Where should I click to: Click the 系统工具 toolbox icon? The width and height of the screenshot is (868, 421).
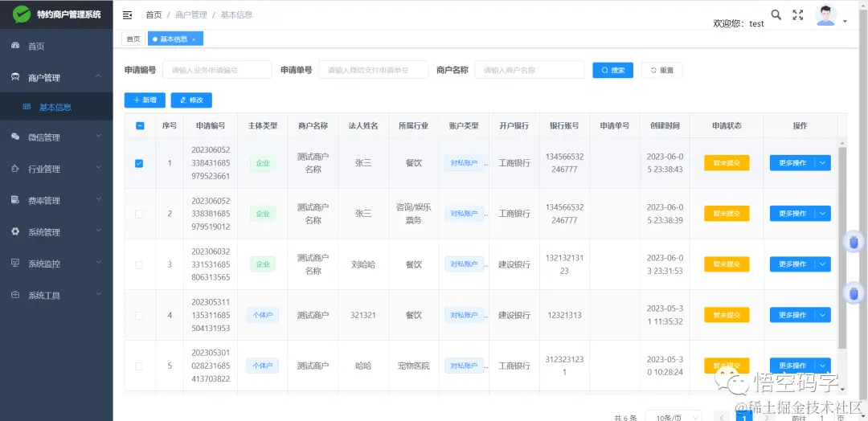click(15, 294)
